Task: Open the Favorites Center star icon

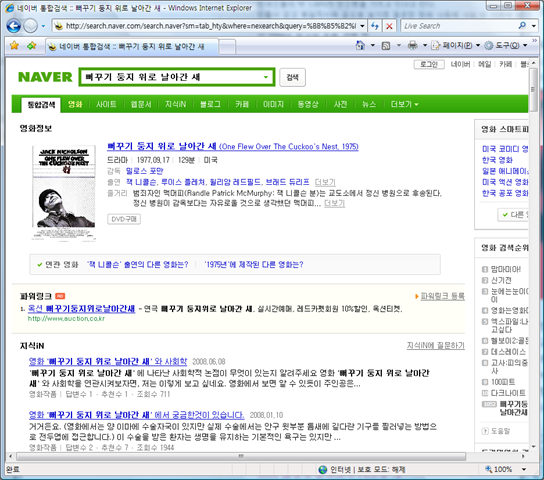Action: (14, 45)
